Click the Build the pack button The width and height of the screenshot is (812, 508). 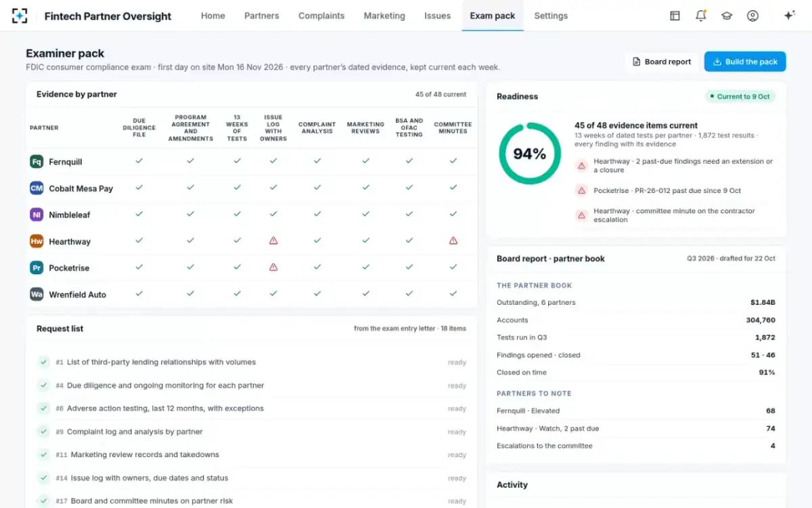pyautogui.click(x=745, y=62)
